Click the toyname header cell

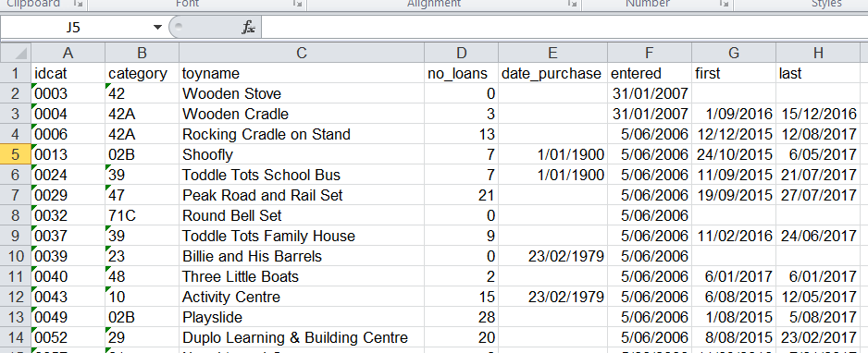pyautogui.click(x=302, y=74)
